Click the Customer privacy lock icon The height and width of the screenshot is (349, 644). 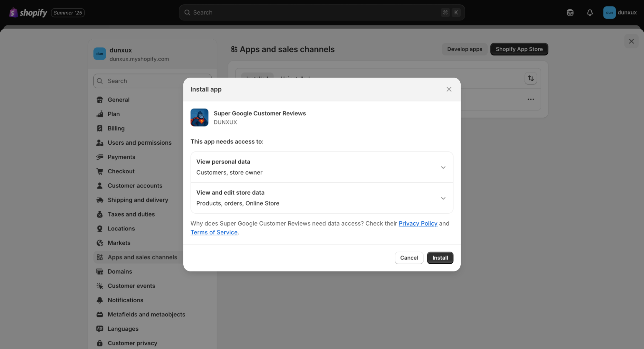coord(100,343)
